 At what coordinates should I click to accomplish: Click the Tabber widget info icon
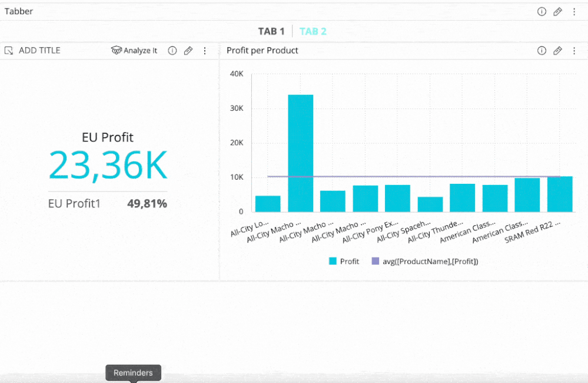coord(542,12)
